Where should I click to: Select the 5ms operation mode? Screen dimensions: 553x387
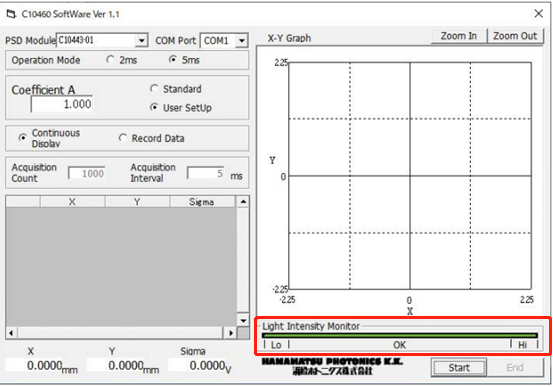coord(173,60)
